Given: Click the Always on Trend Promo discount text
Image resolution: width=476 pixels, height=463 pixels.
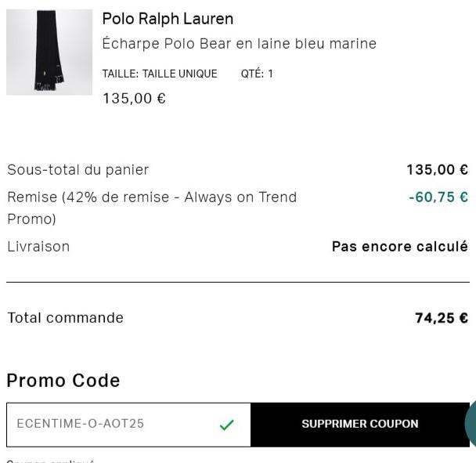Looking at the screenshot, I should (x=151, y=207).
